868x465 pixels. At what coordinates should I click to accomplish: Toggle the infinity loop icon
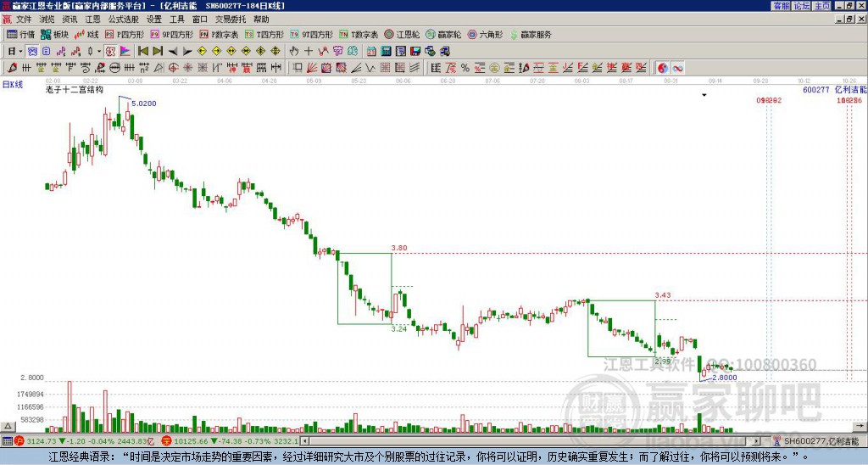pyautogui.click(x=677, y=68)
